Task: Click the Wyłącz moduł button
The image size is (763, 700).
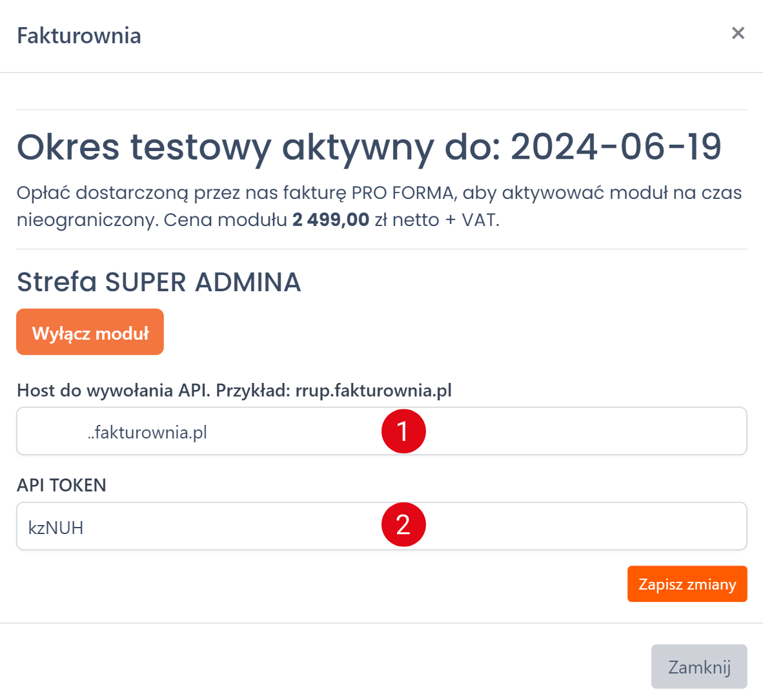Action: click(90, 333)
